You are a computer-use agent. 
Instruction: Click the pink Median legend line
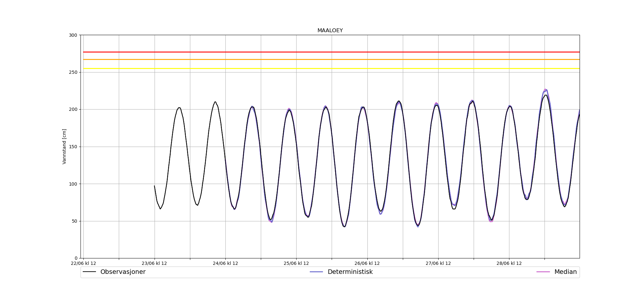[543, 272]
